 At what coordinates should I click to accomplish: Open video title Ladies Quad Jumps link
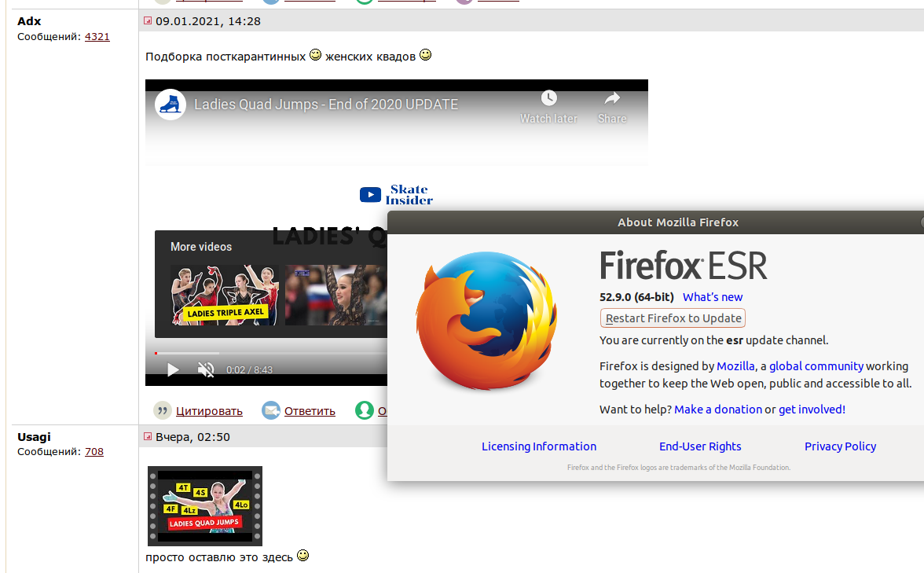326,105
